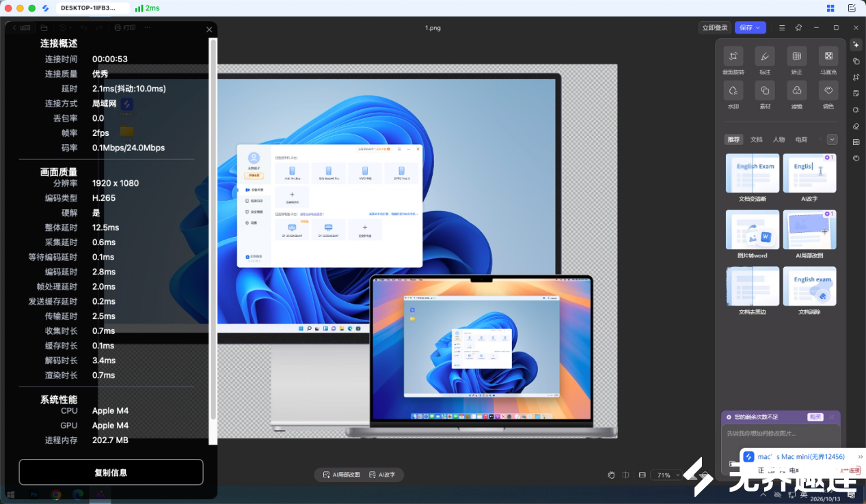Select the hand pan tool
The image size is (866, 504).
[612, 475]
